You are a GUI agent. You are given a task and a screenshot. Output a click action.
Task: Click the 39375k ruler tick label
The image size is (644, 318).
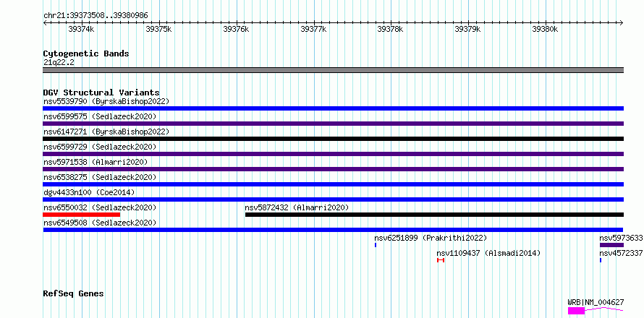pyautogui.click(x=158, y=29)
